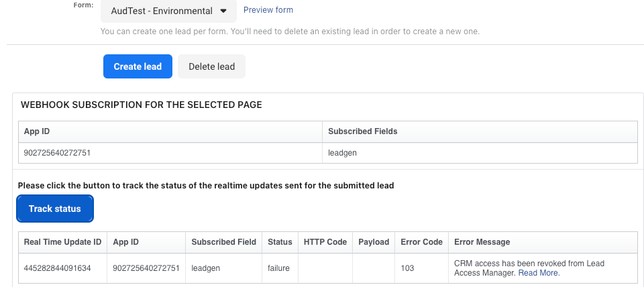This screenshot has width=644, height=287.
Task: Click the Payload column header
Action: pos(374,242)
